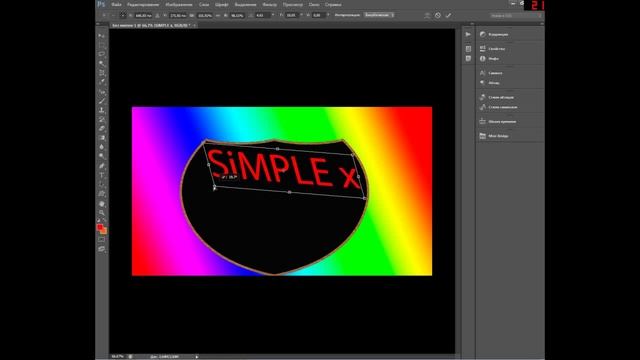Viewport: 640px width, 360px height.
Task: Click the width percentage field
Action: click(x=204, y=16)
